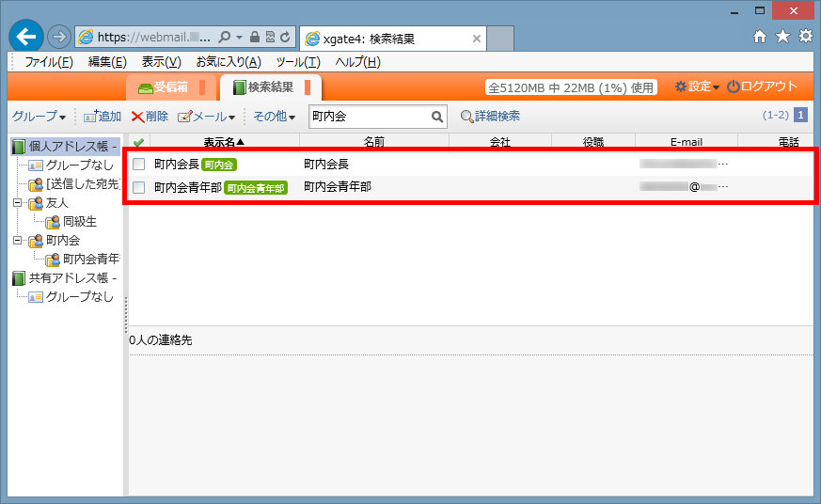Screen dimensions: 821x504
Task: Open the 設定 settings menu
Action: tap(697, 87)
